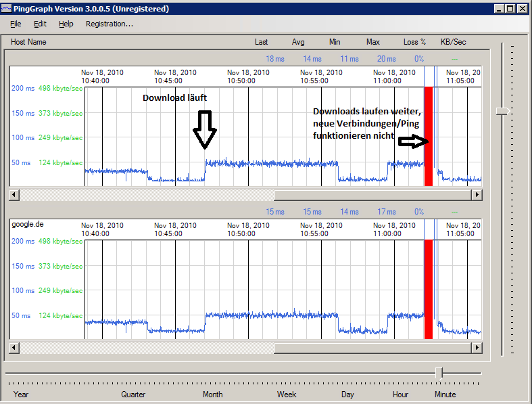Viewport: 532px width, 404px height.
Task: Click the PingGraph title bar app icon
Action: click(x=7, y=9)
